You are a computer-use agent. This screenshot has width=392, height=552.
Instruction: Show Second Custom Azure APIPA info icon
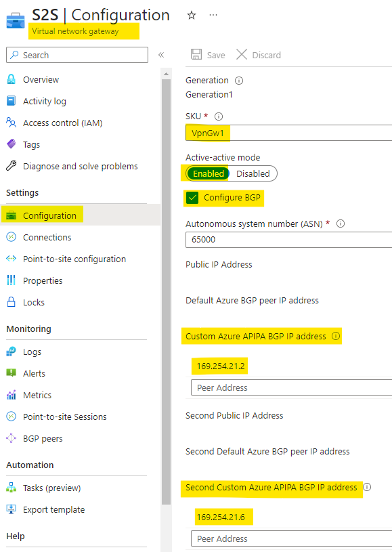[367, 487]
